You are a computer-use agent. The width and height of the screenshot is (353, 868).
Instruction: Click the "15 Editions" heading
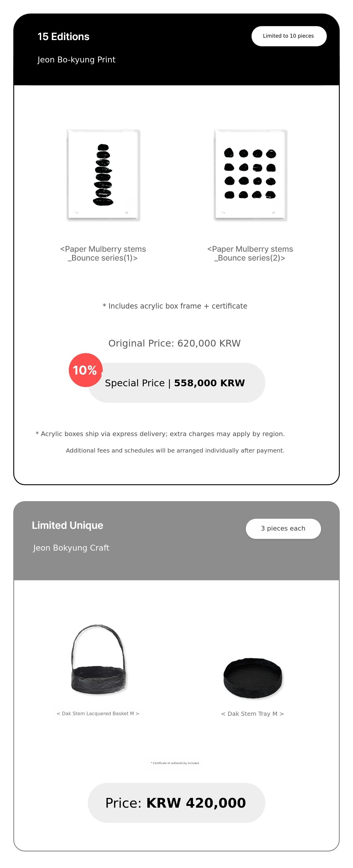click(x=64, y=37)
